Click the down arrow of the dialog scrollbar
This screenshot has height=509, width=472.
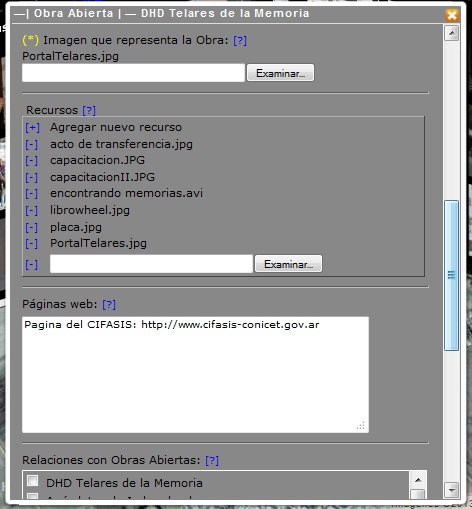[x=452, y=490]
